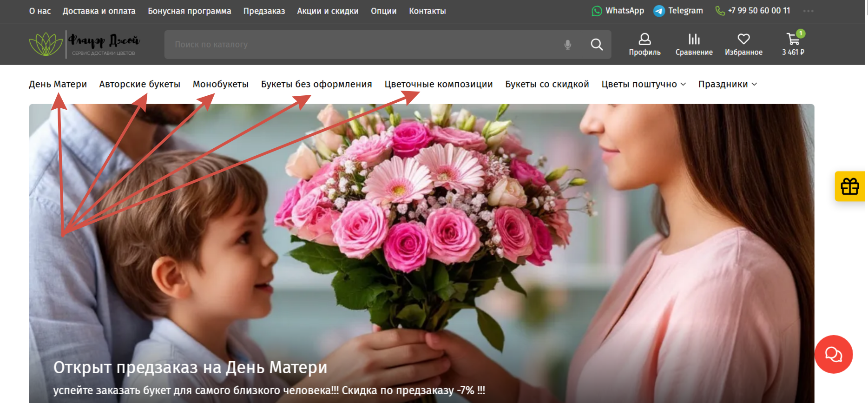868x403 pixels.
Task: Open the red chat bubble widget
Action: click(833, 354)
